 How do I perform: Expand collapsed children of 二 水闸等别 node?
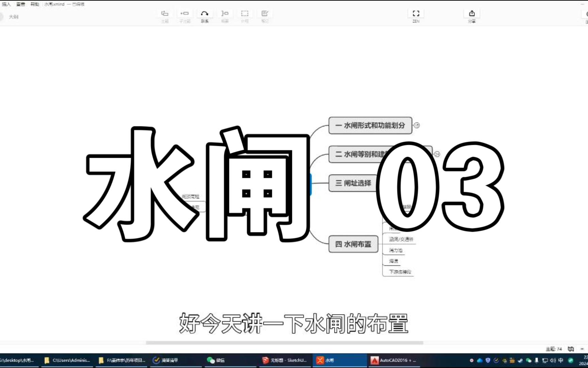tap(437, 154)
